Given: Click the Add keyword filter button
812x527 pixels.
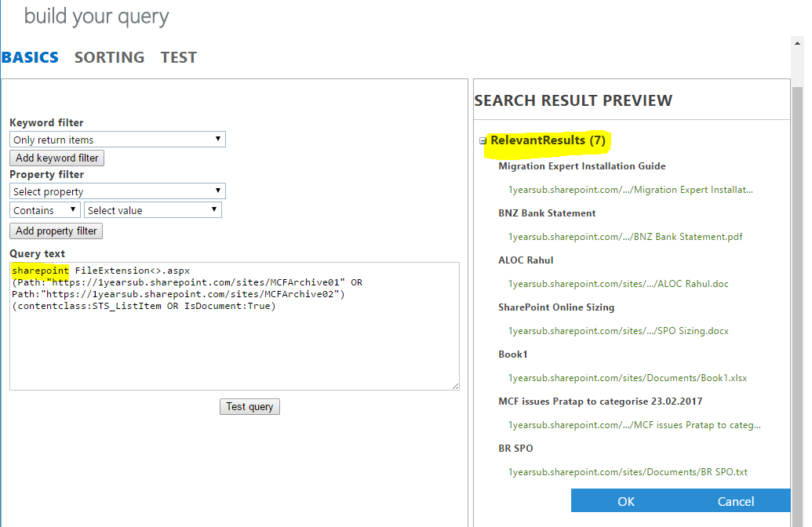Looking at the screenshot, I should pyautogui.click(x=56, y=158).
